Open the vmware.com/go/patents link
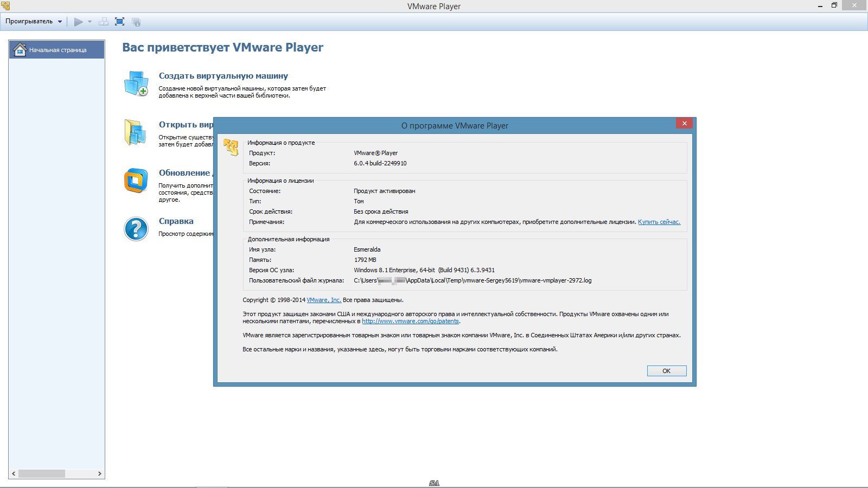Viewport: 868px width, 488px height. coord(411,321)
